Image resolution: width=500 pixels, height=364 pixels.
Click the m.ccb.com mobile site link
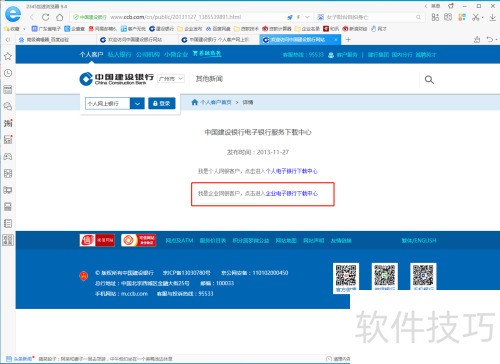click(134, 294)
